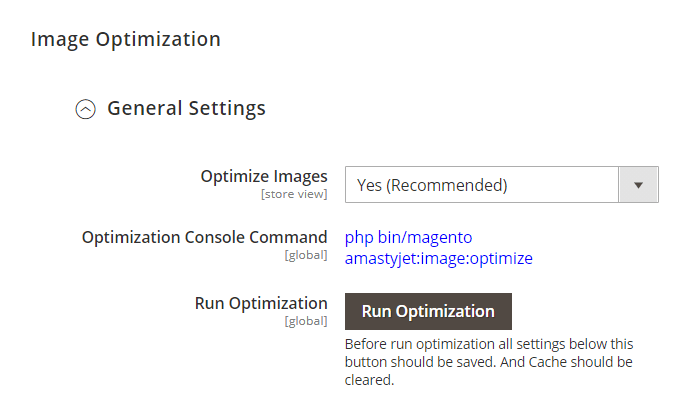
Task: Click the Run Optimization field label
Action: tap(261, 303)
